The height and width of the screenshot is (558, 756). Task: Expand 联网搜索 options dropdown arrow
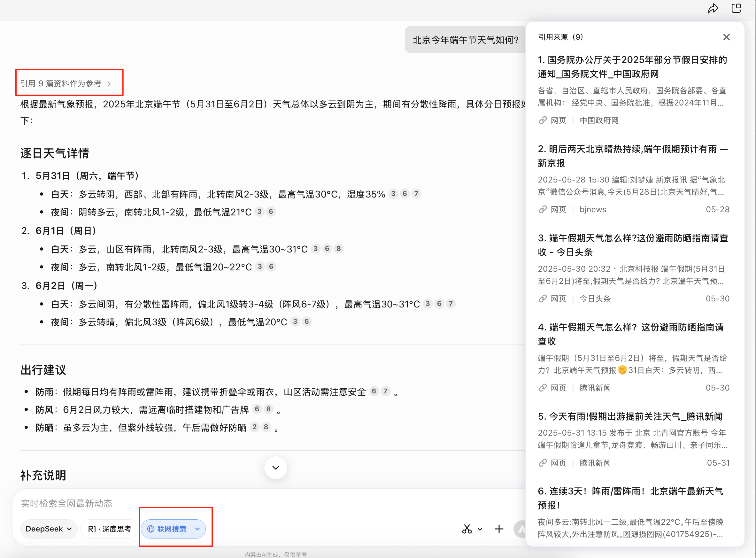point(197,529)
